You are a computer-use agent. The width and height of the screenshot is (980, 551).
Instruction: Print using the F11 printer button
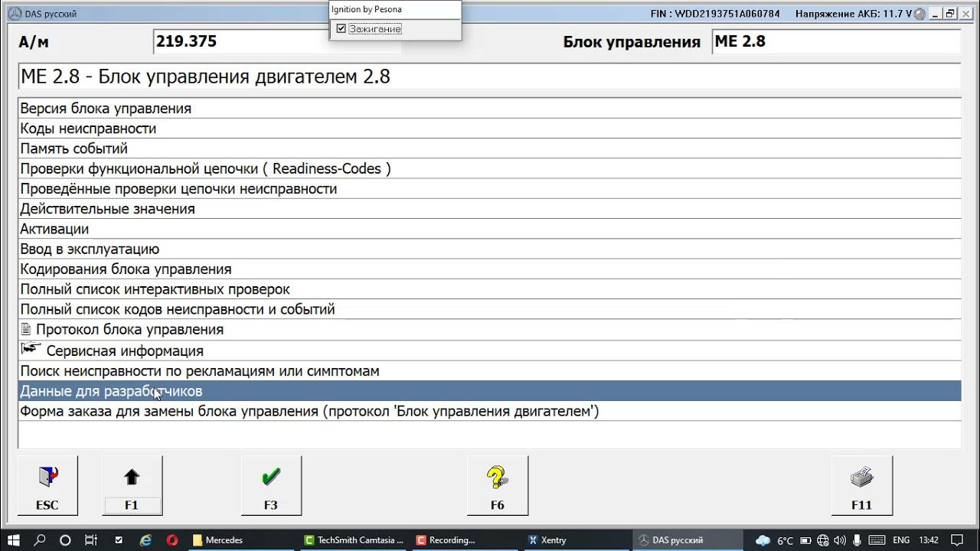pos(862,486)
